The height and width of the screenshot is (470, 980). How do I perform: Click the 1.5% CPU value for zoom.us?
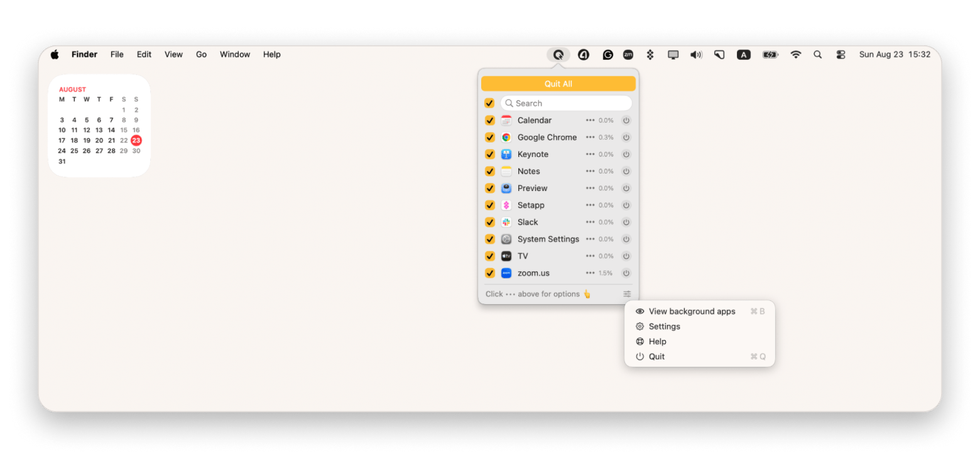click(606, 273)
